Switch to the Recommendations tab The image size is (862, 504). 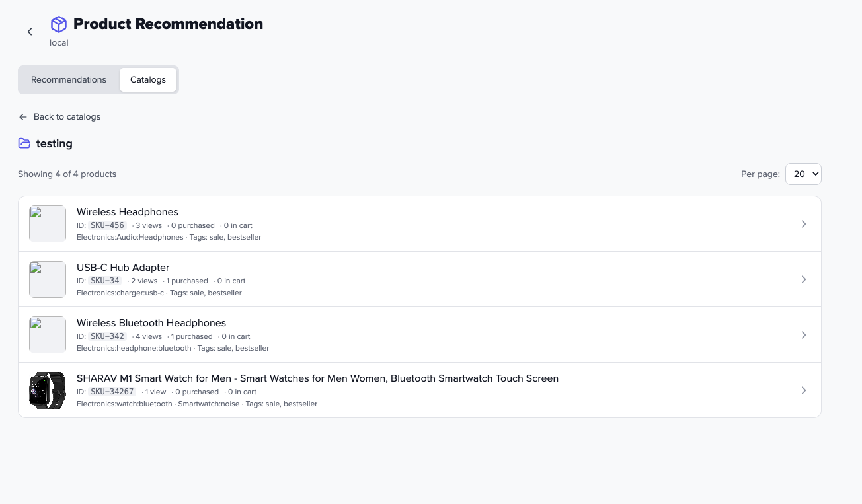(68, 79)
